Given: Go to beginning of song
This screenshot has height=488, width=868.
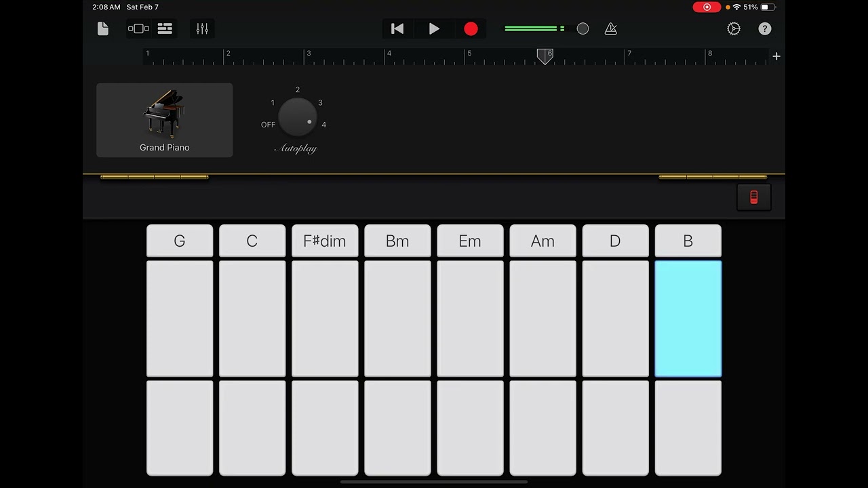Looking at the screenshot, I should click(397, 28).
